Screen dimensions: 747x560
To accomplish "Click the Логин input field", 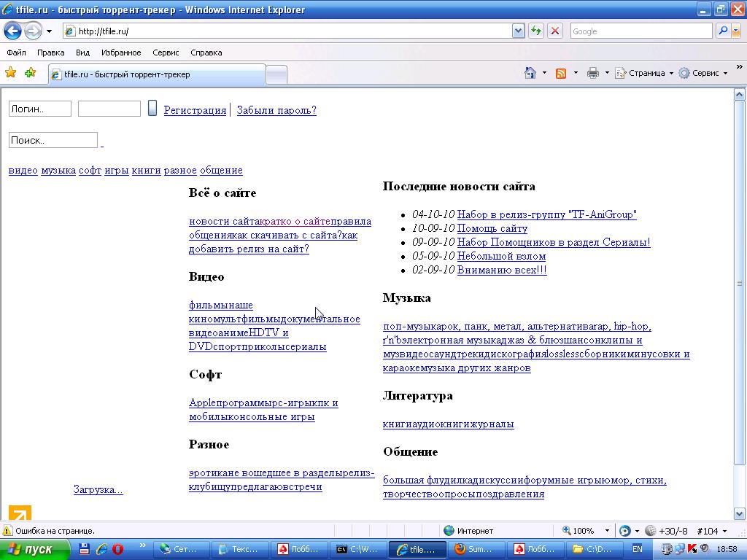I will 40,109.
